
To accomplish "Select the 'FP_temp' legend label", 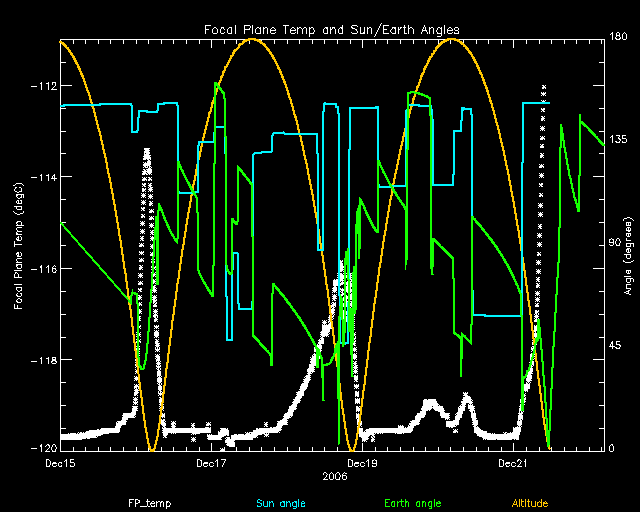I will point(148,502).
